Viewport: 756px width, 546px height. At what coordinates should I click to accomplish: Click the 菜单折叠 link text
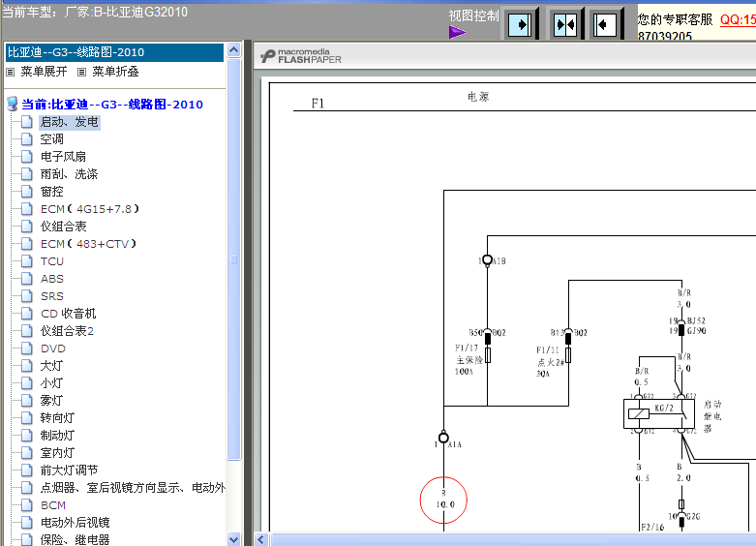(x=116, y=72)
